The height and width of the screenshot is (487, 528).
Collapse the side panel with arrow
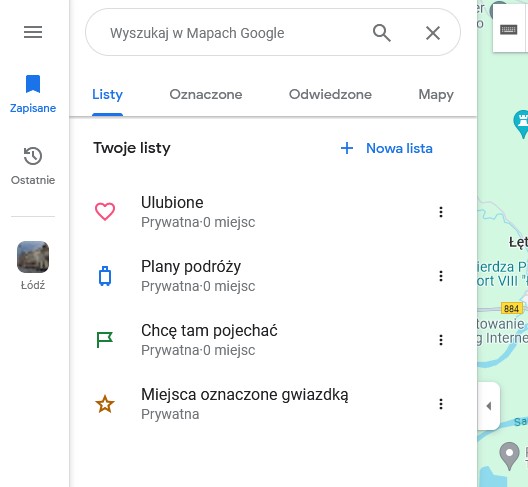pyautogui.click(x=489, y=406)
